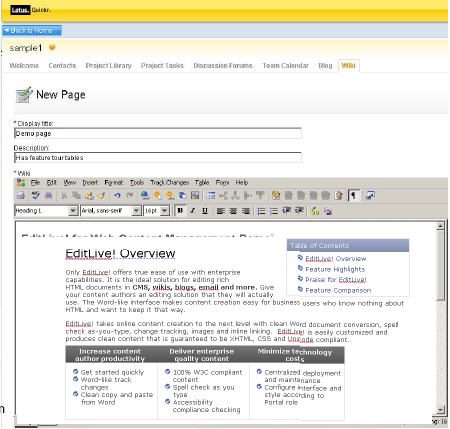Viewport: 450px width, 429px height.
Task: Click the Lotus Quickr logo
Action: (30, 10)
